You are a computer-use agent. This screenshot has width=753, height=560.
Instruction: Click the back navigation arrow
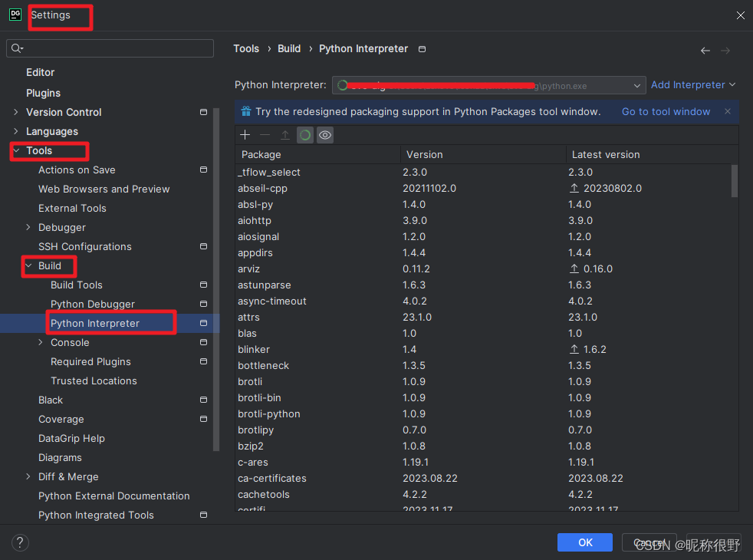tap(705, 51)
